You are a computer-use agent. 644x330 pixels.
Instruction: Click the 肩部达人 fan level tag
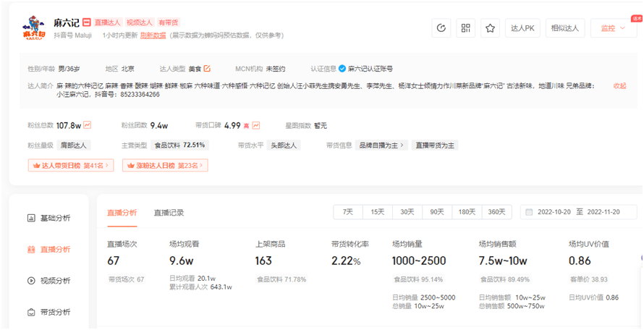74,145
